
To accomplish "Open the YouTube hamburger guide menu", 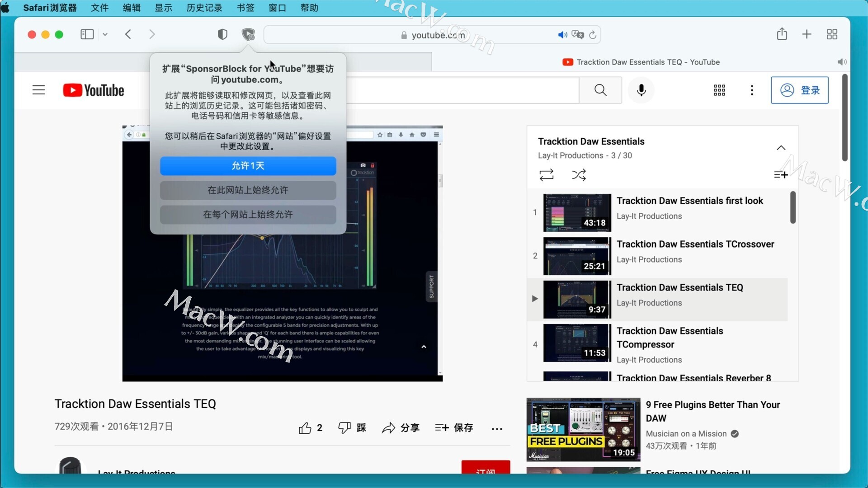I will pos(39,90).
